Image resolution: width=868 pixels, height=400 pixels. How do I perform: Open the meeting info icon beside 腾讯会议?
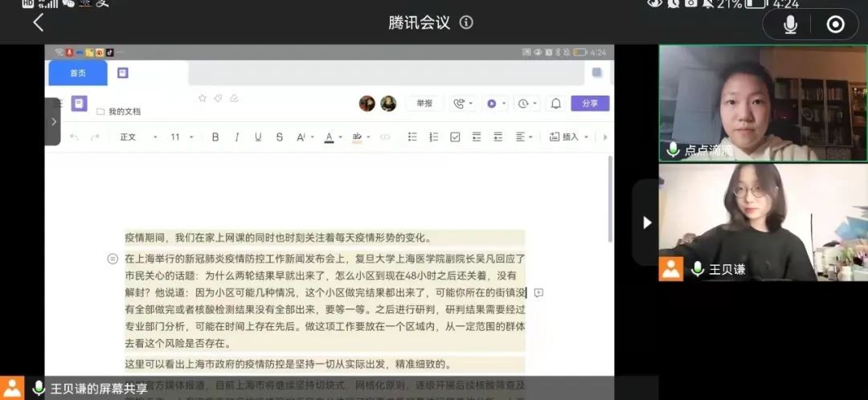click(x=466, y=22)
